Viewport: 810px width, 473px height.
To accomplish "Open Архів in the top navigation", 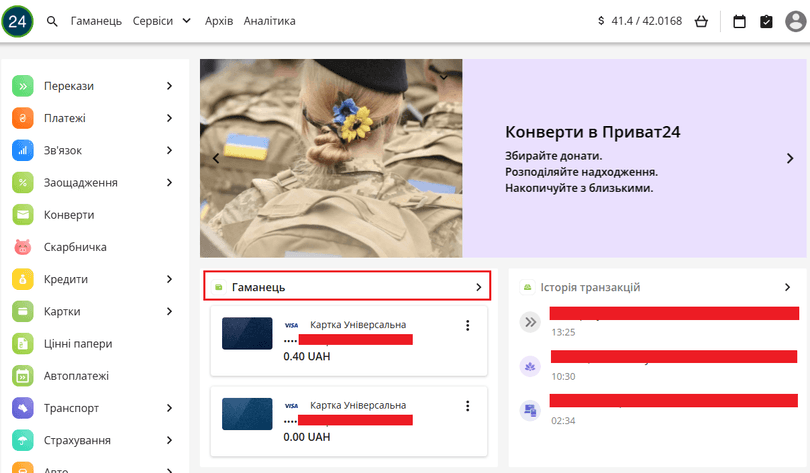I will tap(219, 21).
